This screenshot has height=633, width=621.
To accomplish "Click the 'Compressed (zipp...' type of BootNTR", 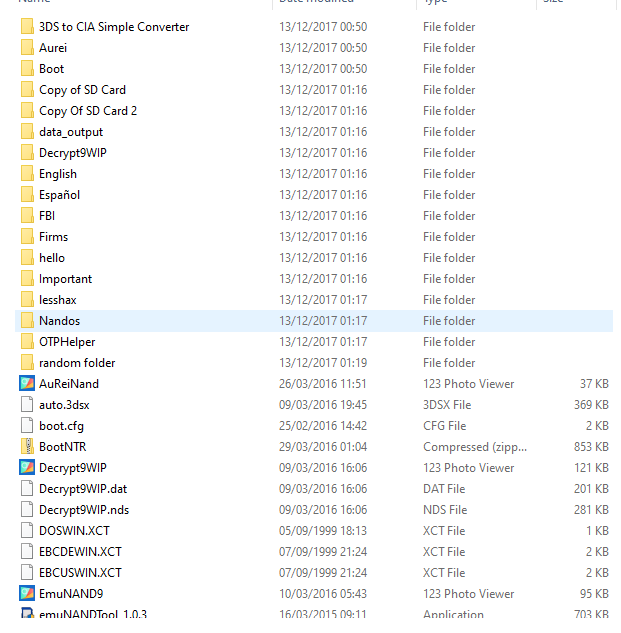I will pyautogui.click(x=475, y=447).
